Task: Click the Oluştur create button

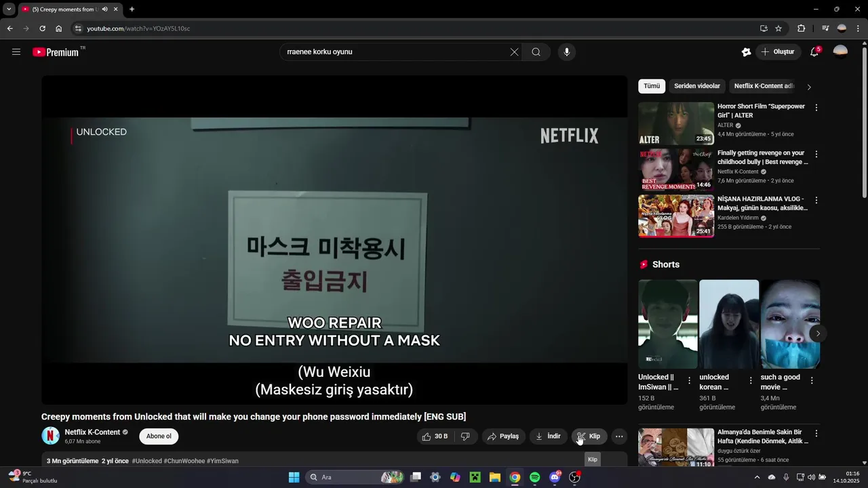Action: 778,52
